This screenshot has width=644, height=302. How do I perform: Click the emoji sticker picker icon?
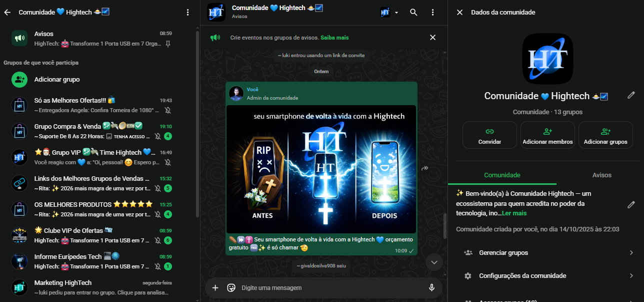tap(231, 287)
